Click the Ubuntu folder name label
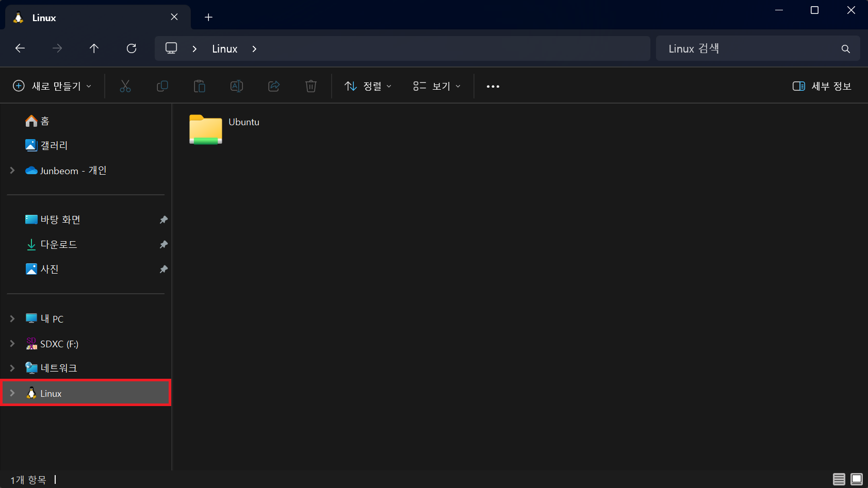The image size is (868, 488). [244, 122]
